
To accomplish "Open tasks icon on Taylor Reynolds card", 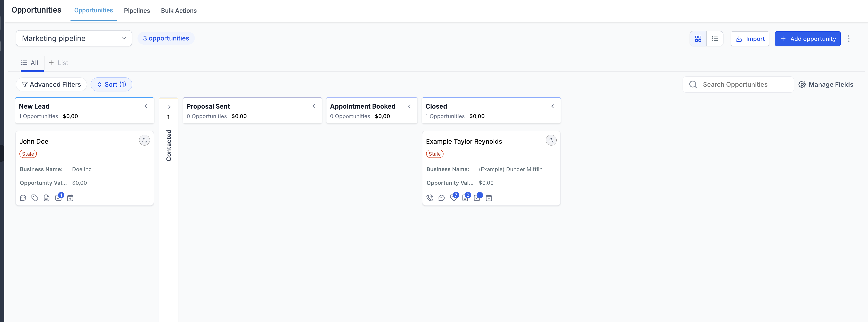I will pyautogui.click(x=477, y=198).
